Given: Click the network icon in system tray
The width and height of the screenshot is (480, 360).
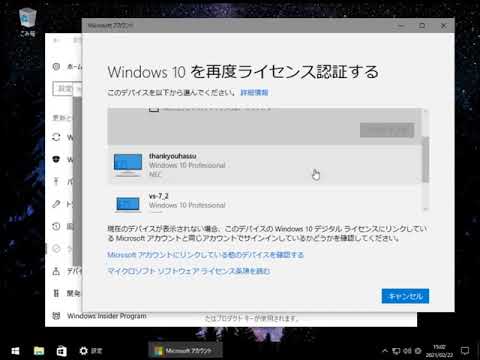Looking at the screenshot, I should tap(396, 351).
